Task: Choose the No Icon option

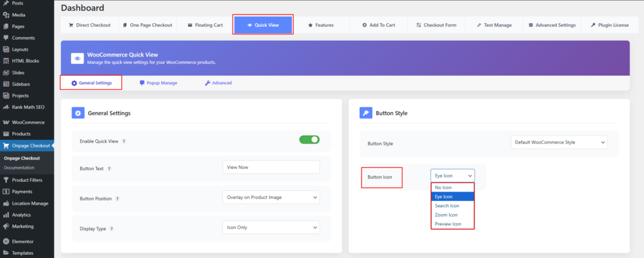Action: 443,187
